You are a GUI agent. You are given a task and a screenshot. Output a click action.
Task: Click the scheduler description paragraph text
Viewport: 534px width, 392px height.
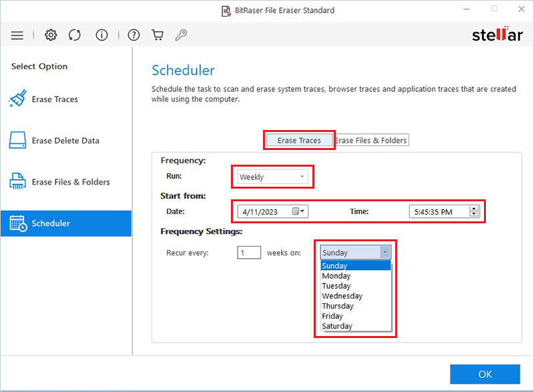pyautogui.click(x=333, y=94)
